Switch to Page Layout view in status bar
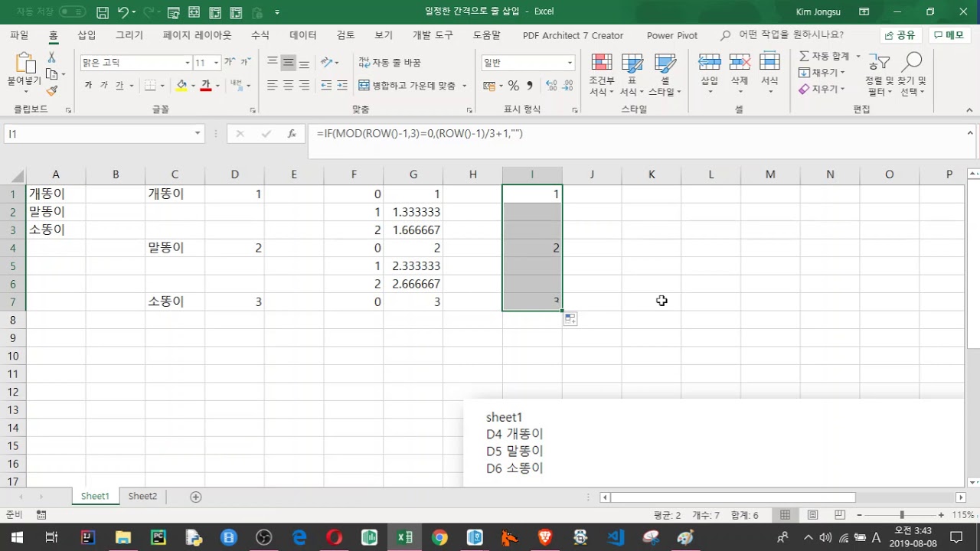This screenshot has height=551, width=980. pos(812,515)
